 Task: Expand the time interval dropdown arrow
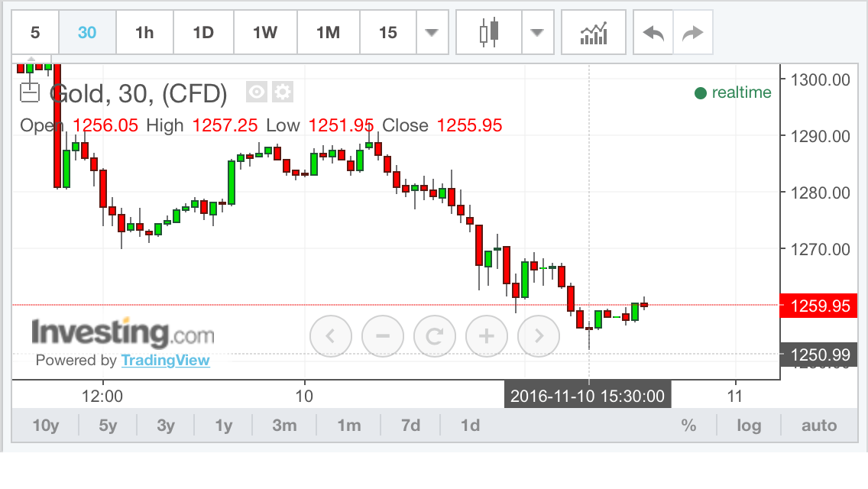pos(432,33)
